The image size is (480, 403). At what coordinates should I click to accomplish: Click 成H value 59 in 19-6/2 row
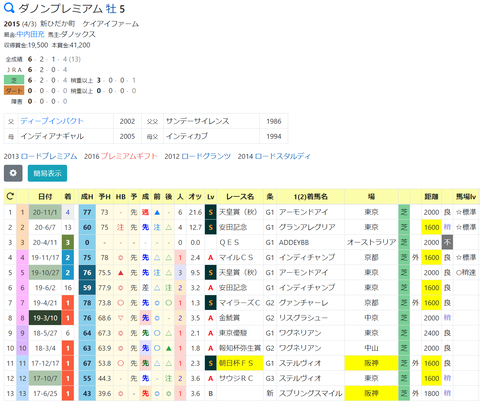click(87, 287)
